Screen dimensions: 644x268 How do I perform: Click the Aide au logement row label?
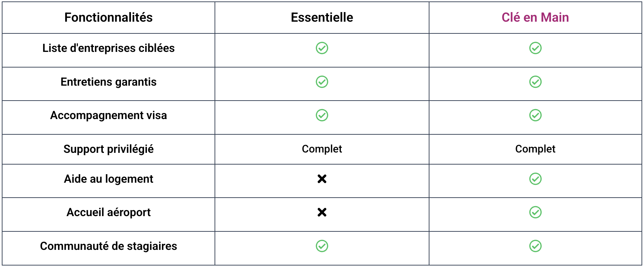tap(109, 179)
